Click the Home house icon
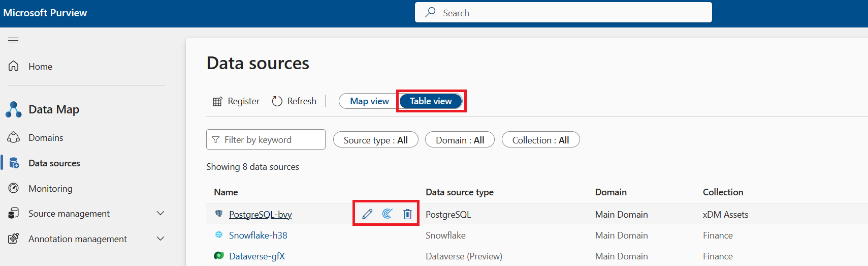868x266 pixels. click(14, 66)
